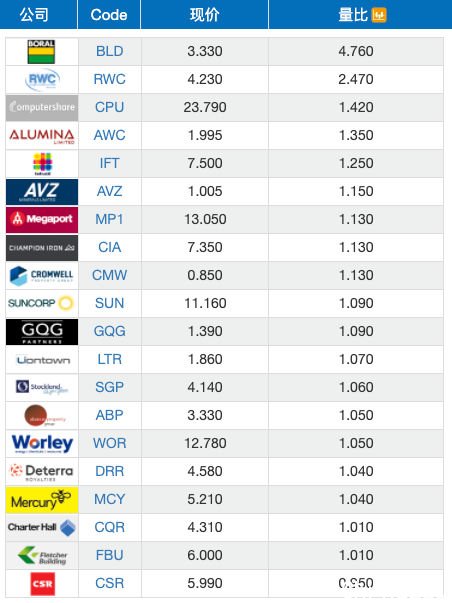Image resolution: width=452 pixels, height=603 pixels.
Task: Click the 公司 column header
Action: pos(34,15)
